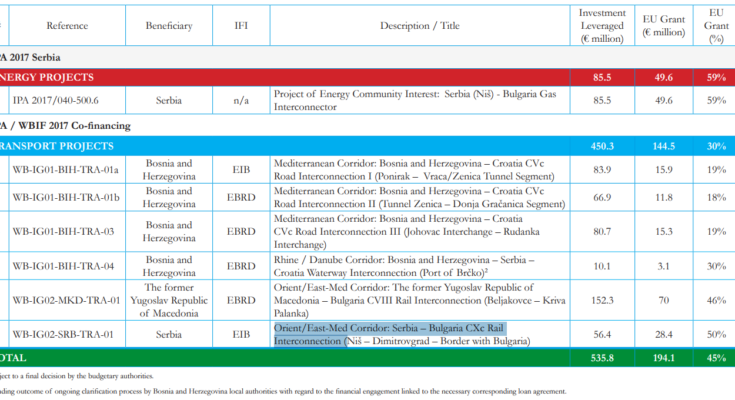Click the 28.4 EU grant value
Viewport: 735px width, 400px height.
[x=664, y=335]
